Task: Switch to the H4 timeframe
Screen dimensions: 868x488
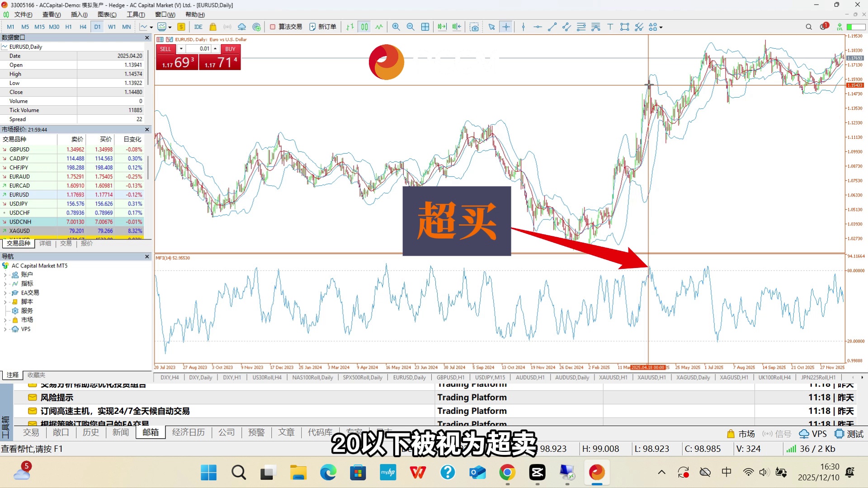Action: coord(83,27)
